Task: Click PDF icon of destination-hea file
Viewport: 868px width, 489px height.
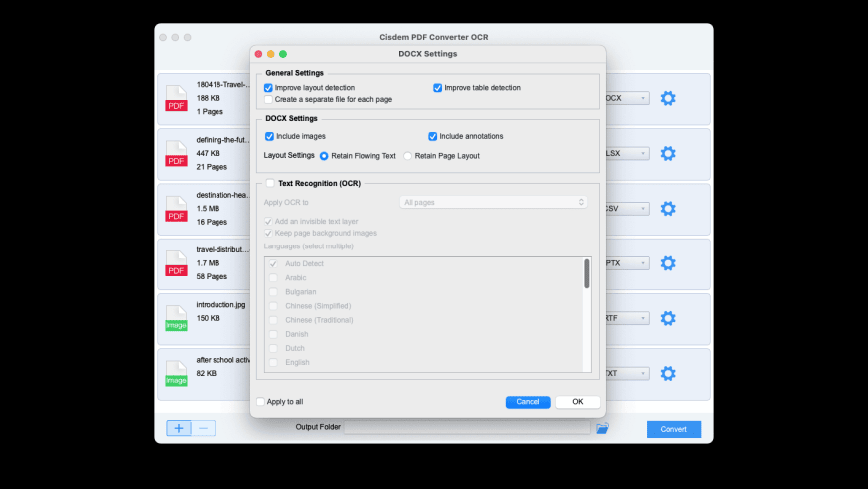Action: (176, 209)
